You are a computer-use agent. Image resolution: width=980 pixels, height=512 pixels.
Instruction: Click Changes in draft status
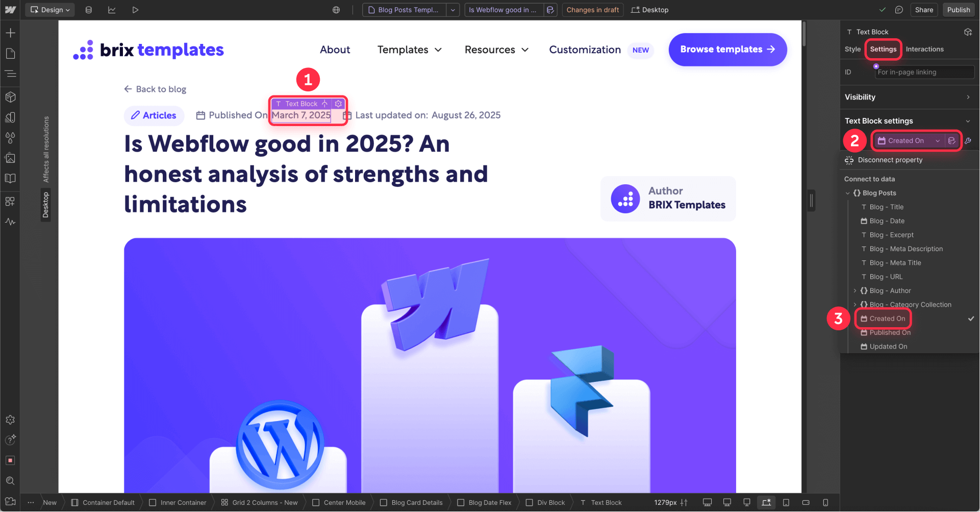[x=593, y=10]
